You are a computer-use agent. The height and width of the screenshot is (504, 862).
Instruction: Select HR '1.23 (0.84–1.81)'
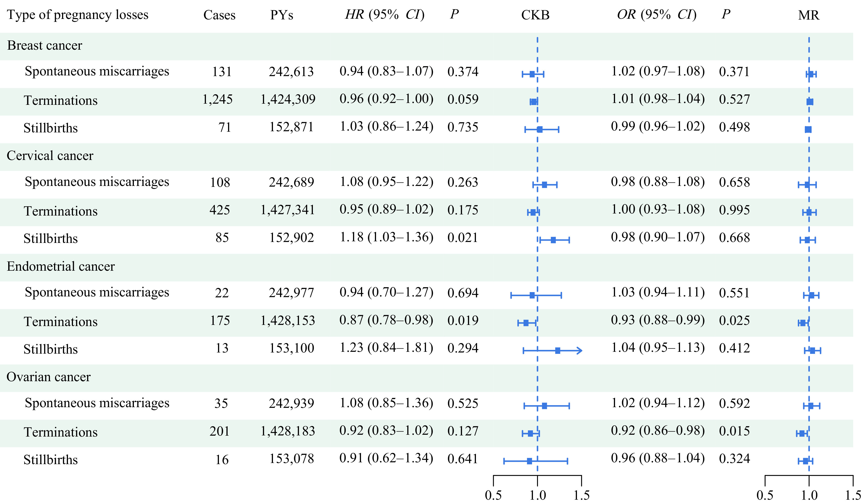(x=387, y=348)
